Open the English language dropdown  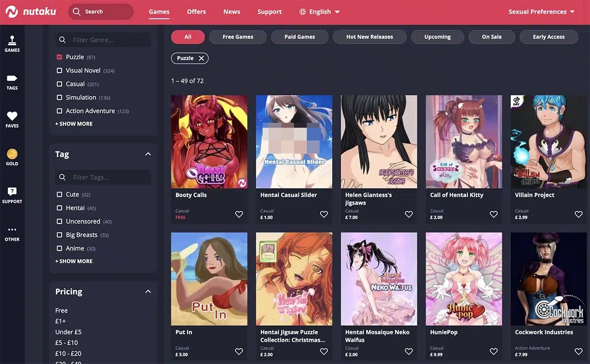(319, 11)
